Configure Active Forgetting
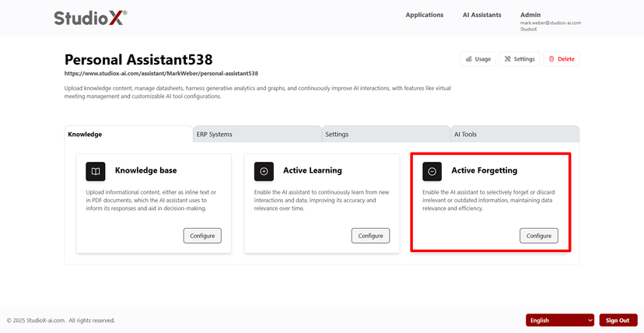Image resolution: width=644 pixels, height=333 pixels. click(x=538, y=235)
